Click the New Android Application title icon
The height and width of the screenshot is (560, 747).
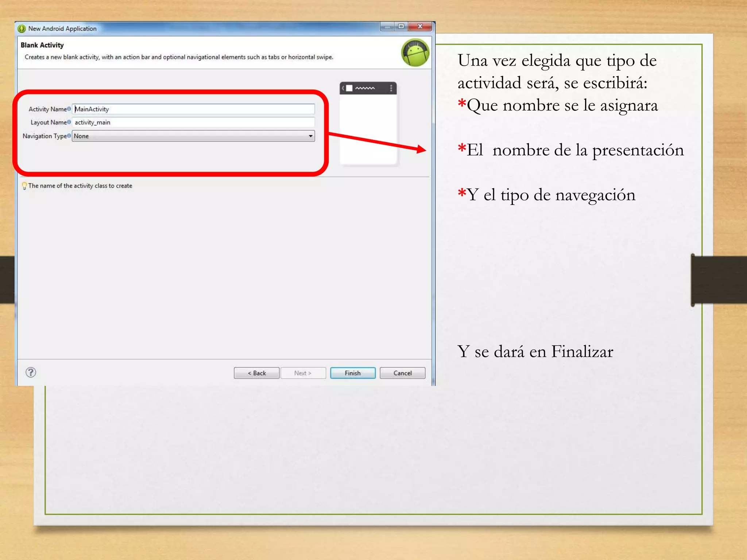22,28
